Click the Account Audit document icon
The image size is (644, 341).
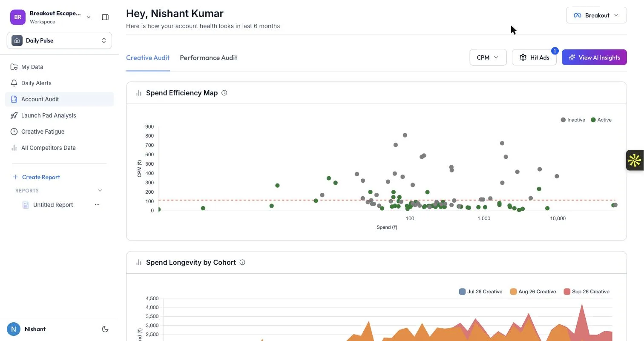14,99
